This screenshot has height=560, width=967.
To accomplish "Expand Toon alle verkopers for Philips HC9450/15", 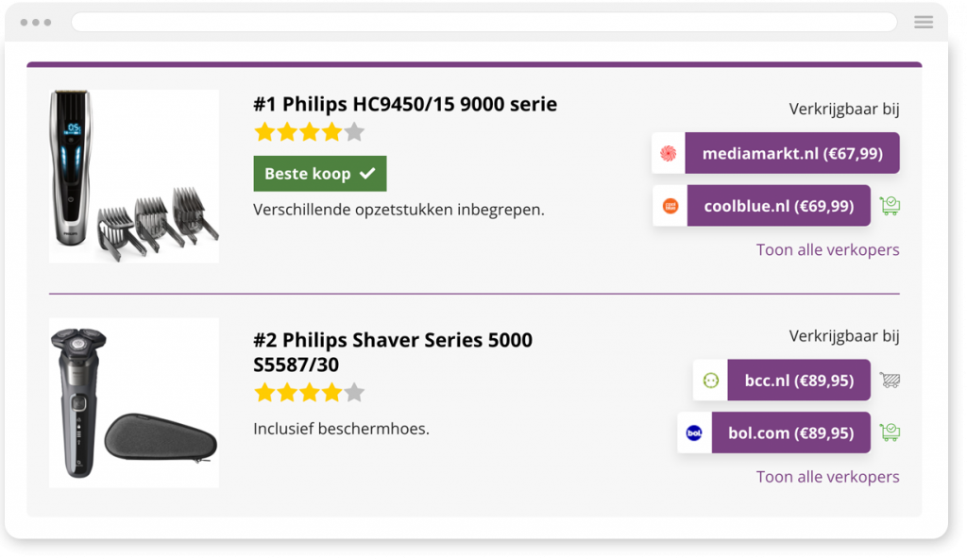I will (x=827, y=250).
